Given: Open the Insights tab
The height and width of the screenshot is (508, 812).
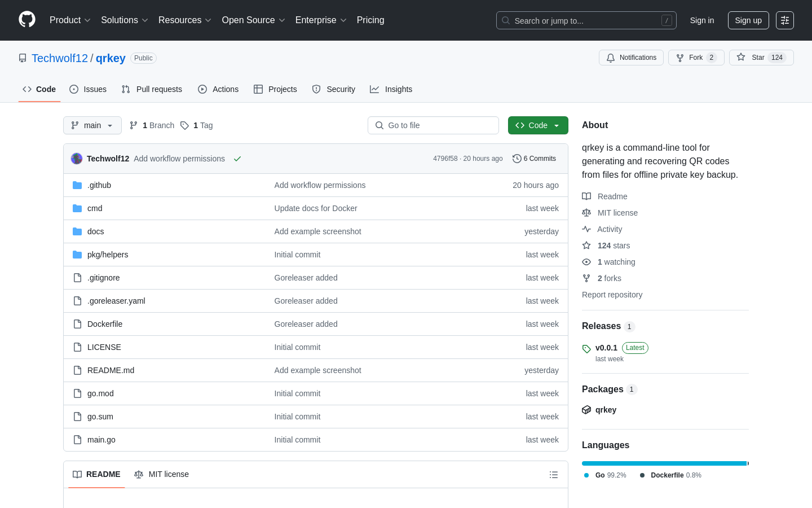Looking at the screenshot, I should 391,89.
